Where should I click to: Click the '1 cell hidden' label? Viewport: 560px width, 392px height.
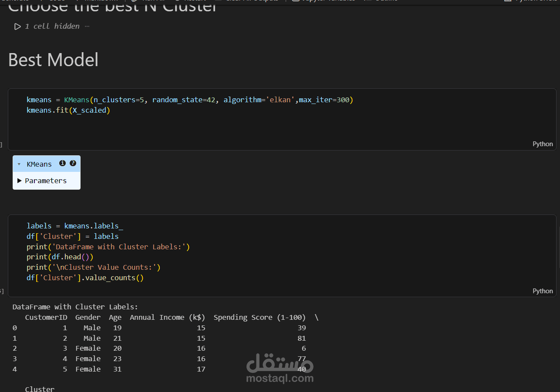tap(52, 27)
